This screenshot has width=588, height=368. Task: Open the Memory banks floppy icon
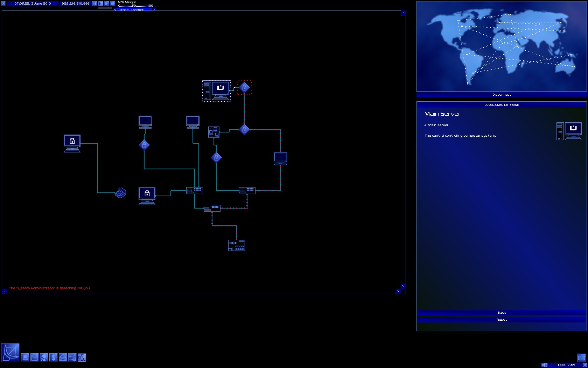(34, 357)
